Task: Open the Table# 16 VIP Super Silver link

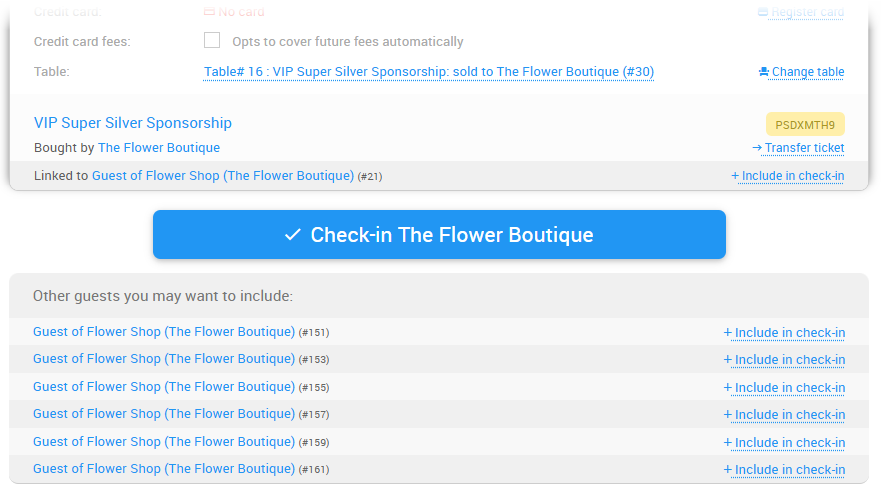Action: [429, 72]
